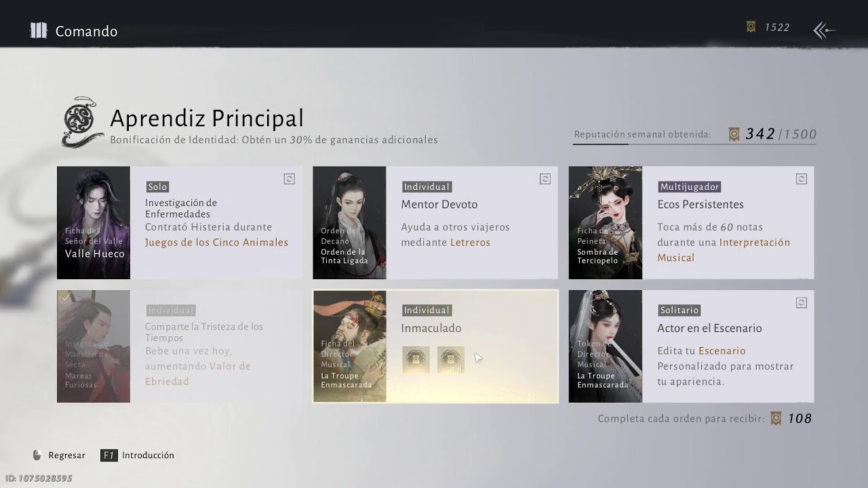Viewport: 868px width, 488px height.
Task: Click the reputation currency icon beside 1522
Action: tap(751, 27)
